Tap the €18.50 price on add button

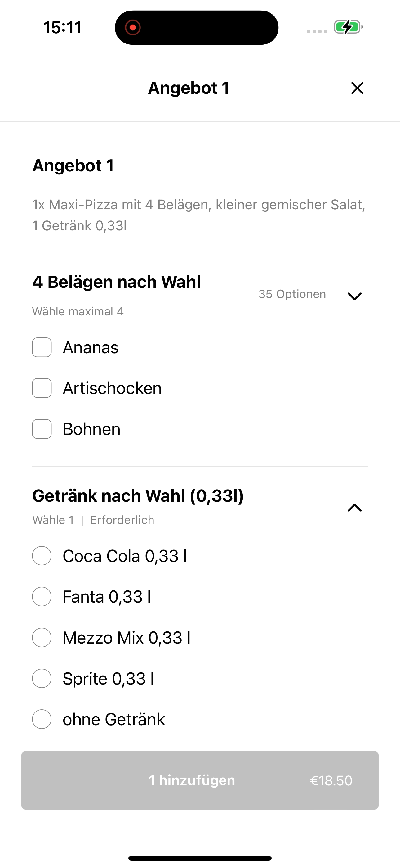[x=331, y=780]
